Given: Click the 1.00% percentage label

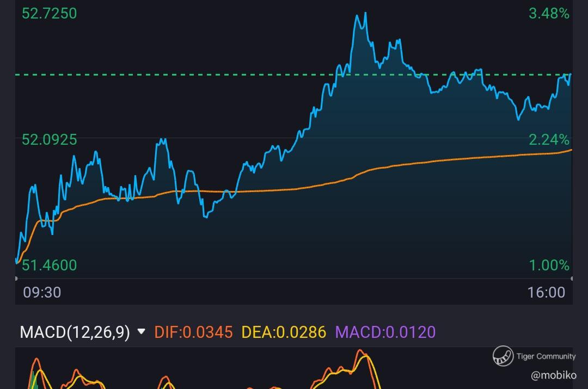Looking at the screenshot, I should 549,265.
